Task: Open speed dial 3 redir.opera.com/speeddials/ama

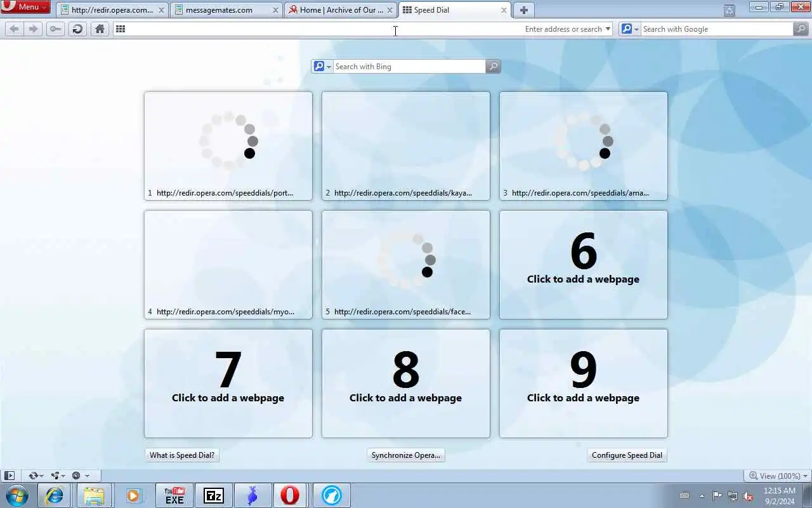Action: tap(584, 146)
